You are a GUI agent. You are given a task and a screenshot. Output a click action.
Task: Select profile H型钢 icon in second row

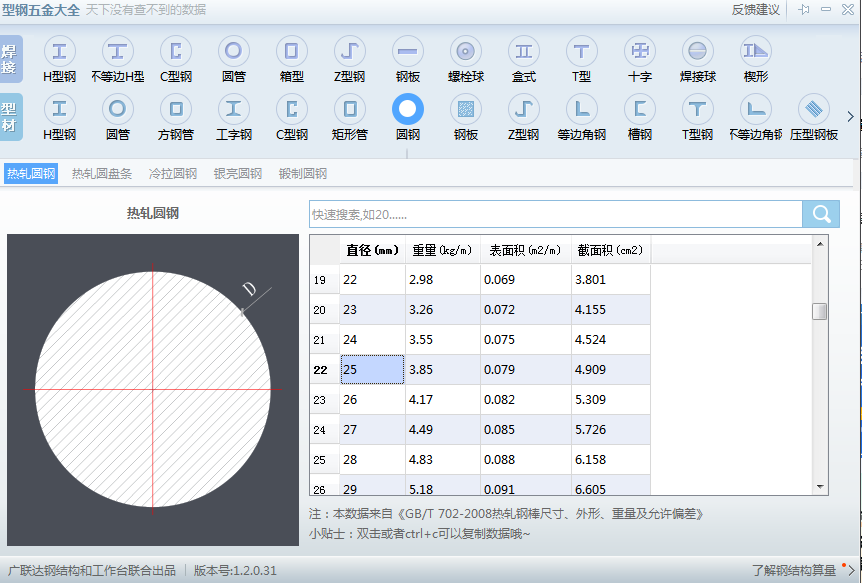click(x=59, y=109)
